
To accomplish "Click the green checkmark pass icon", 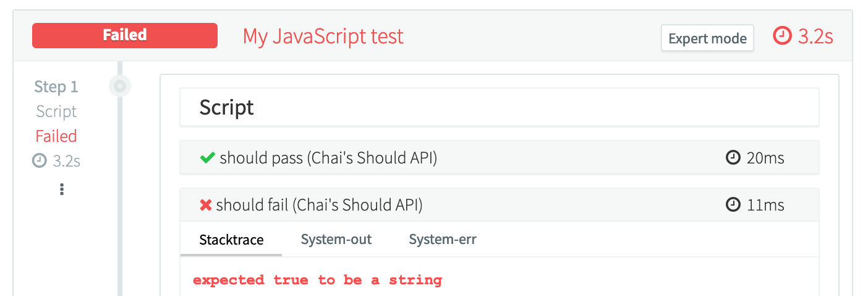I will [208, 159].
